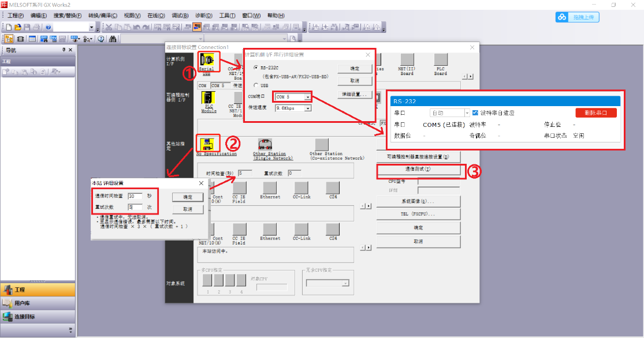Click the 详细设置... button
This screenshot has width=644, height=338.
pos(355,95)
